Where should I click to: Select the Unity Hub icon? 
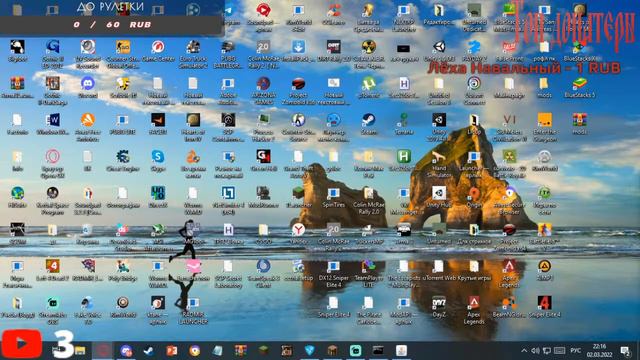pyautogui.click(x=439, y=193)
